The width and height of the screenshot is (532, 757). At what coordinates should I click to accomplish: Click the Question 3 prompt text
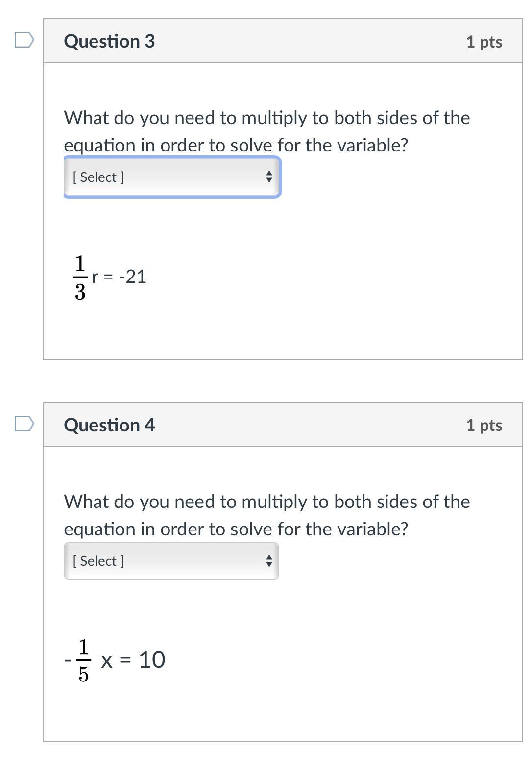coord(266,131)
